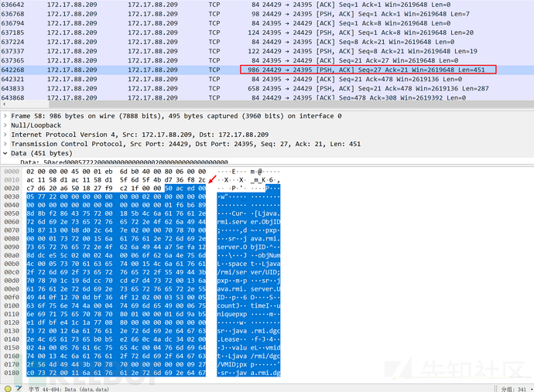Click hex offset label 0060
Screen dimensions: 534x392
tap(12, 222)
